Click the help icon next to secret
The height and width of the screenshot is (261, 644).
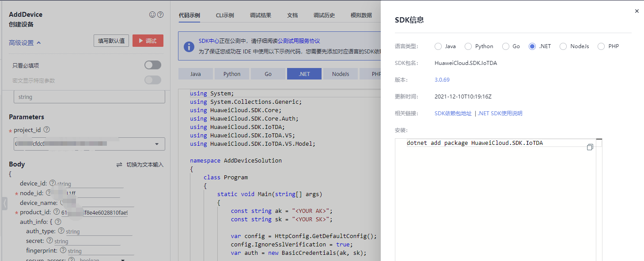point(50,241)
